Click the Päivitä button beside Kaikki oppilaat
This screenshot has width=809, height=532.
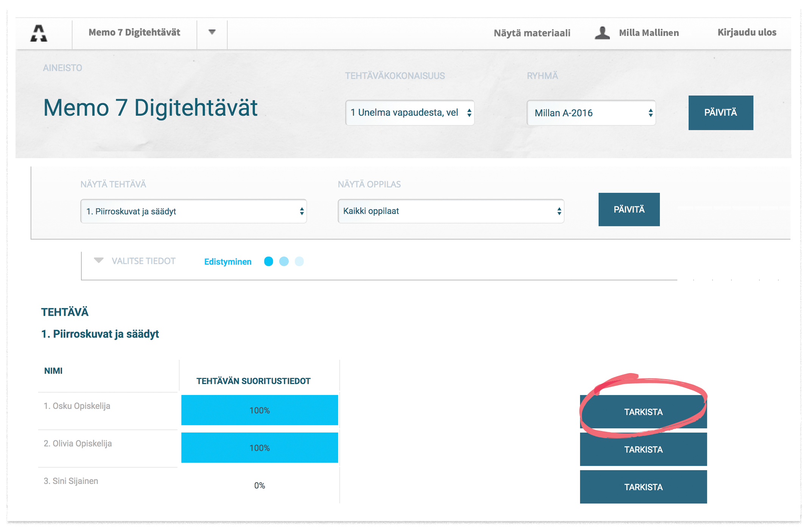pos(629,209)
